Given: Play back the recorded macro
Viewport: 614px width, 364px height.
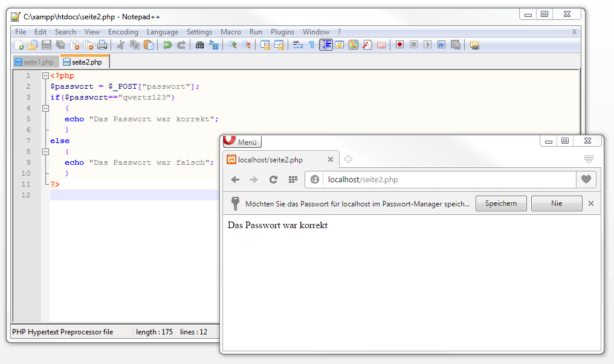Looking at the screenshot, I should (x=428, y=45).
